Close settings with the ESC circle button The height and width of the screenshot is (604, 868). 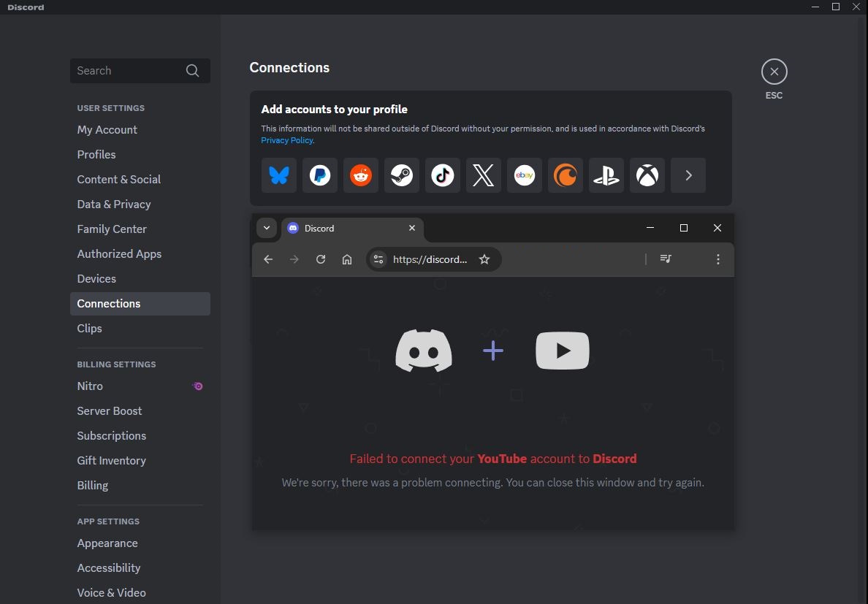click(774, 72)
